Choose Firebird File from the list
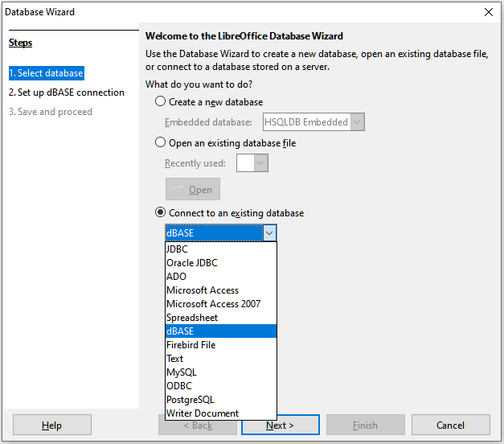504x444 pixels. click(221, 345)
